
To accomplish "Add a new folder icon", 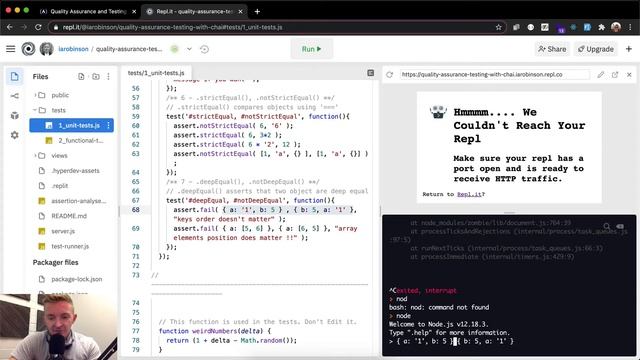I will (x=96, y=76).
